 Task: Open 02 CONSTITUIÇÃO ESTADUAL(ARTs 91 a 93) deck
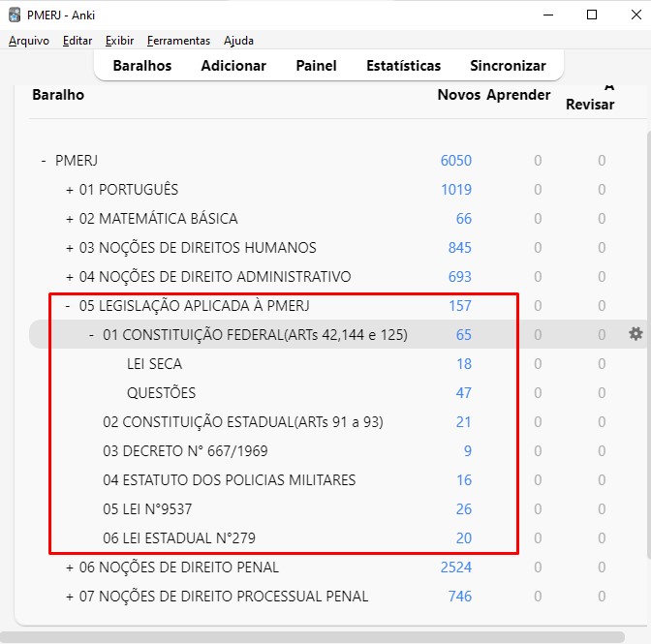pos(243,422)
